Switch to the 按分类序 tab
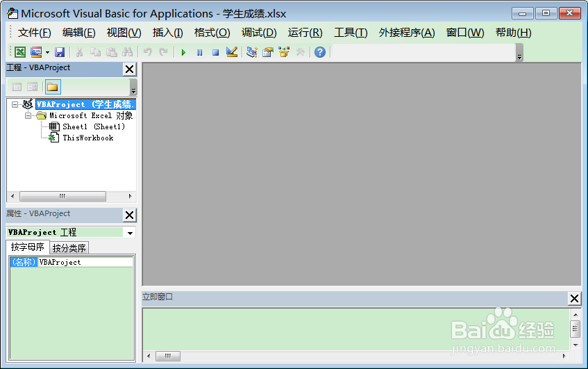 point(69,248)
